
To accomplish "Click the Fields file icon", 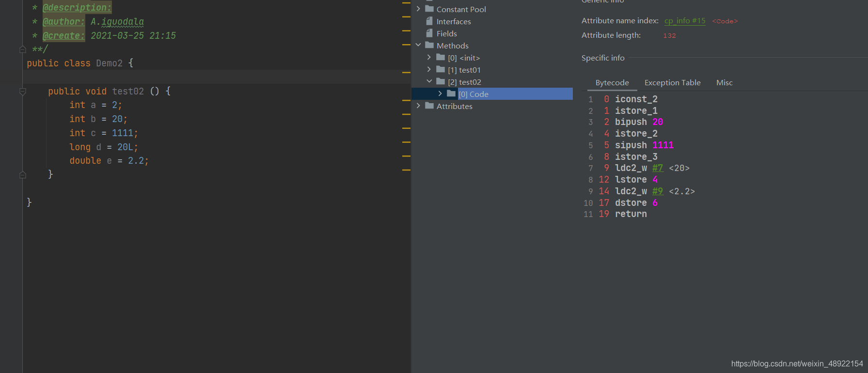I will [x=429, y=33].
